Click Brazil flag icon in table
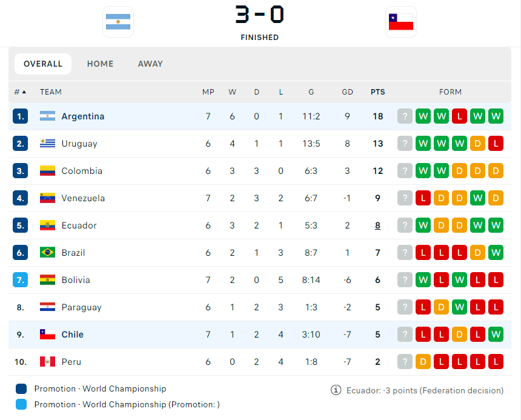 click(47, 253)
